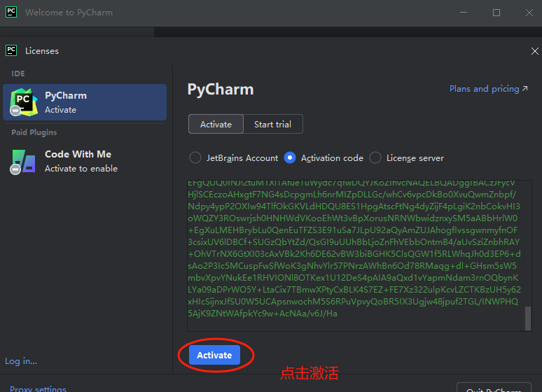
Task: Click the blue Activate button
Action: click(214, 355)
